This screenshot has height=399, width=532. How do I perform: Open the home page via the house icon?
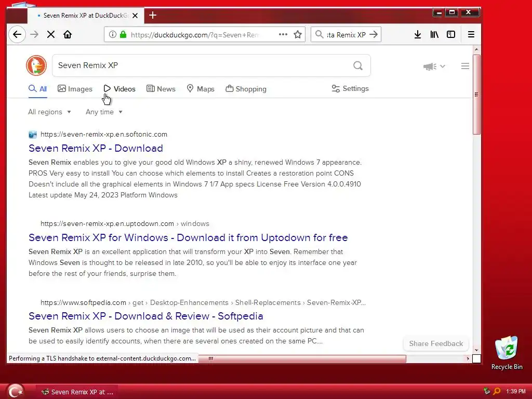(x=68, y=34)
